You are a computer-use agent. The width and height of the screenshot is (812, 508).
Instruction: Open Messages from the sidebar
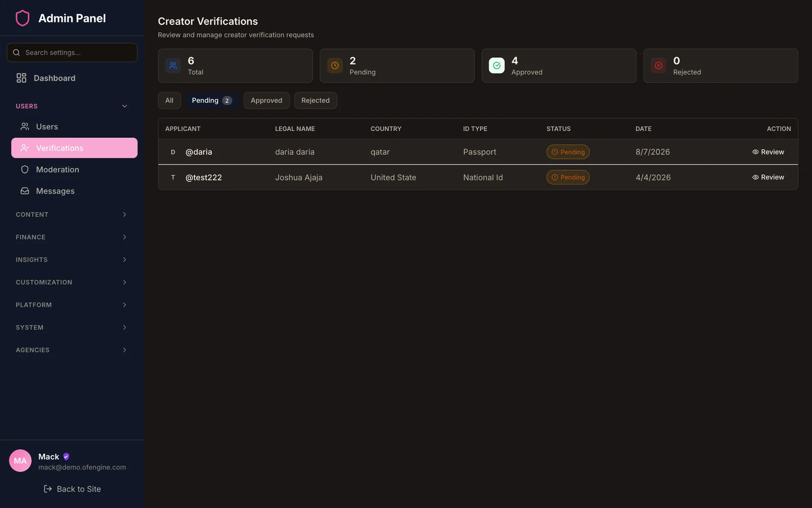pos(74,191)
